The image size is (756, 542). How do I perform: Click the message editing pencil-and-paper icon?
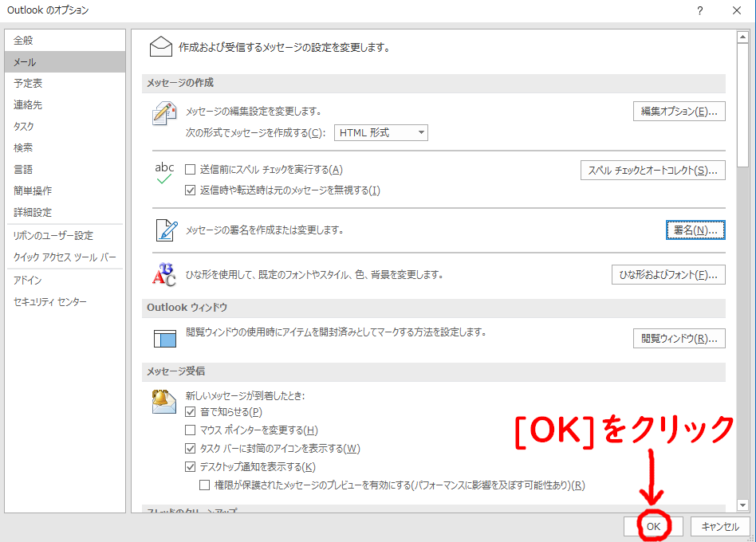click(164, 114)
